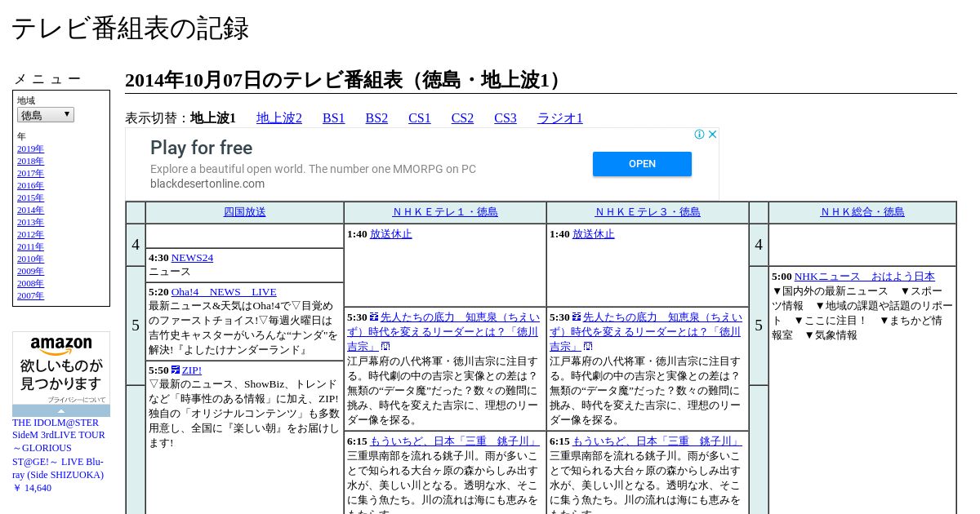Open the 地域 region dropdown showing 徳島
Image resolution: width=980 pixels, height=514 pixels.
46,115
